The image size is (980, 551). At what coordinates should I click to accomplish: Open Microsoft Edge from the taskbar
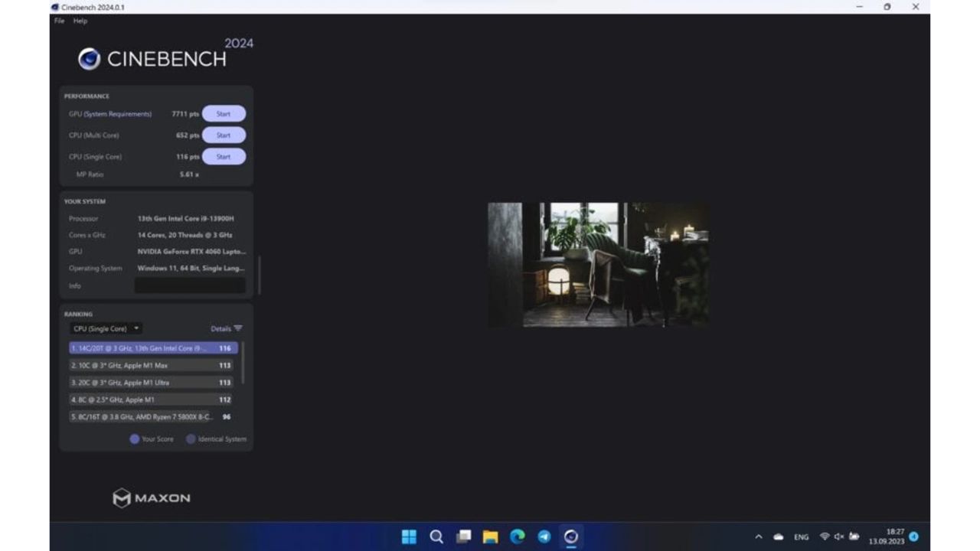click(518, 536)
